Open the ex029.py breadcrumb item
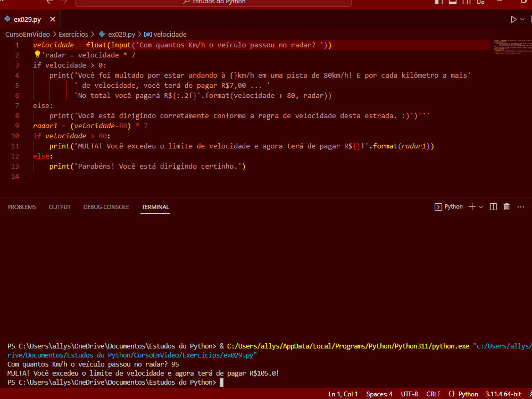 [121, 34]
